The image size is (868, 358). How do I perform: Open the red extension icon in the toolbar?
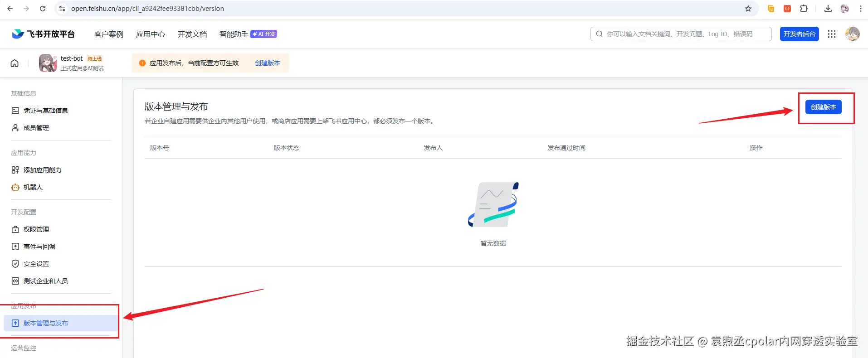coord(787,9)
